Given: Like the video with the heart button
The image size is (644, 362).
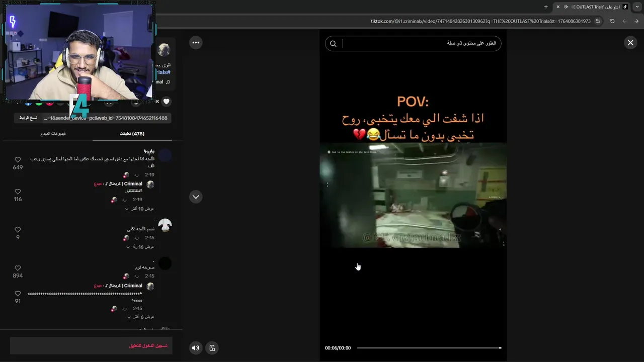Looking at the screenshot, I should 167,102.
